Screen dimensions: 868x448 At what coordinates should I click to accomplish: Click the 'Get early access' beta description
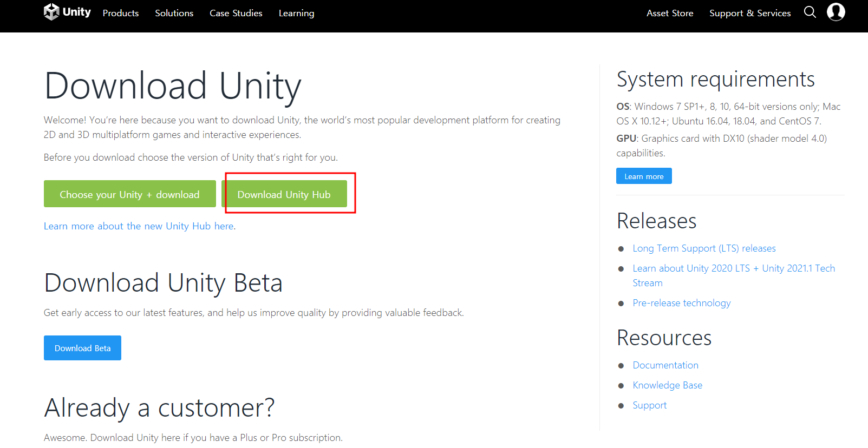point(254,313)
